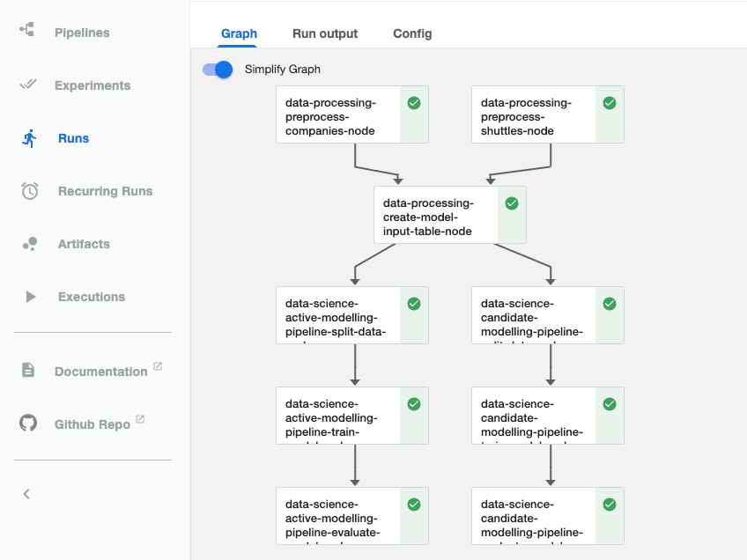Visit the Github Repo link
Screen dimensions: 747x560
click(92, 424)
